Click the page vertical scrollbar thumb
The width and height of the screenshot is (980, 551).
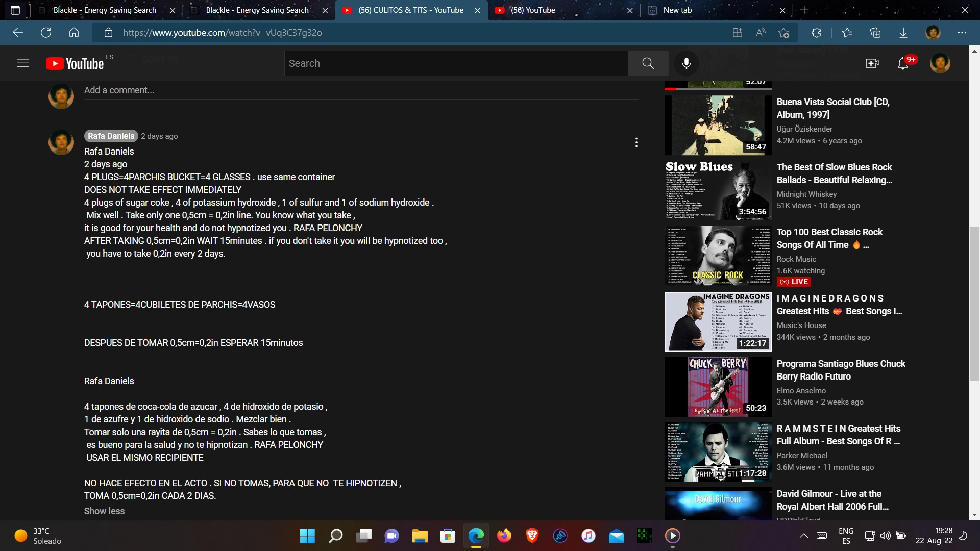[974, 303]
